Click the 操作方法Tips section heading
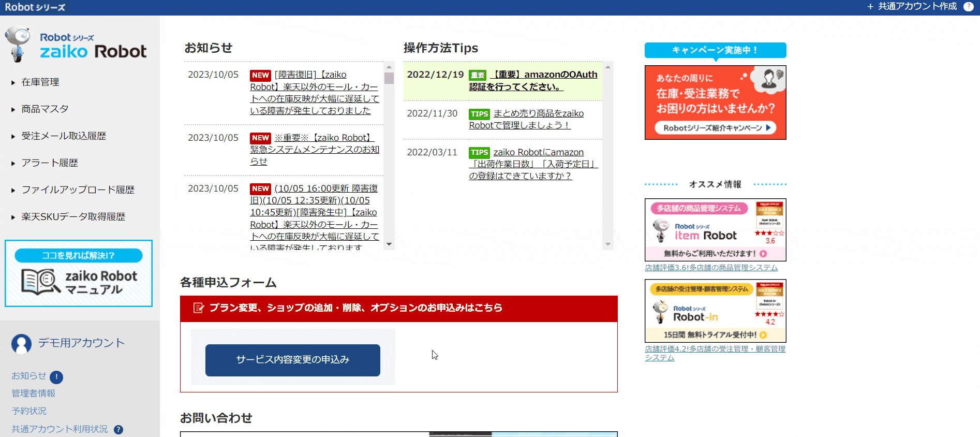Viewport: 980px width, 437px height. pyautogui.click(x=441, y=48)
